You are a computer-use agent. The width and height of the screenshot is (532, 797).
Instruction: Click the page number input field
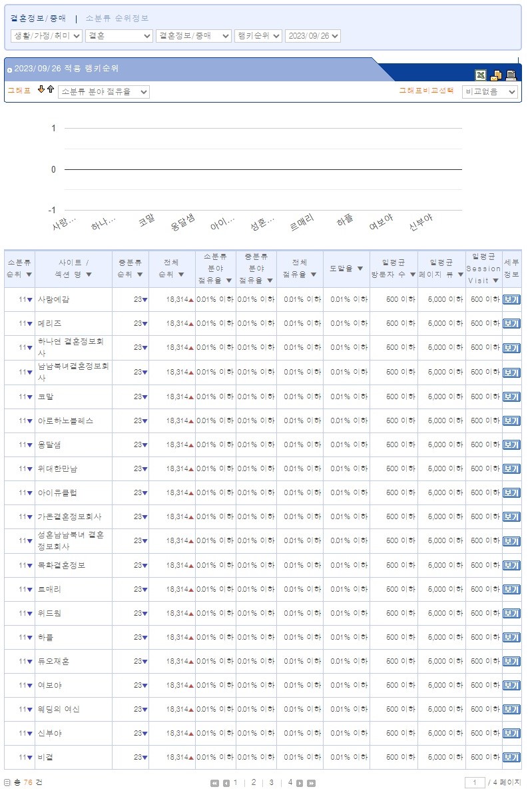pos(475,783)
